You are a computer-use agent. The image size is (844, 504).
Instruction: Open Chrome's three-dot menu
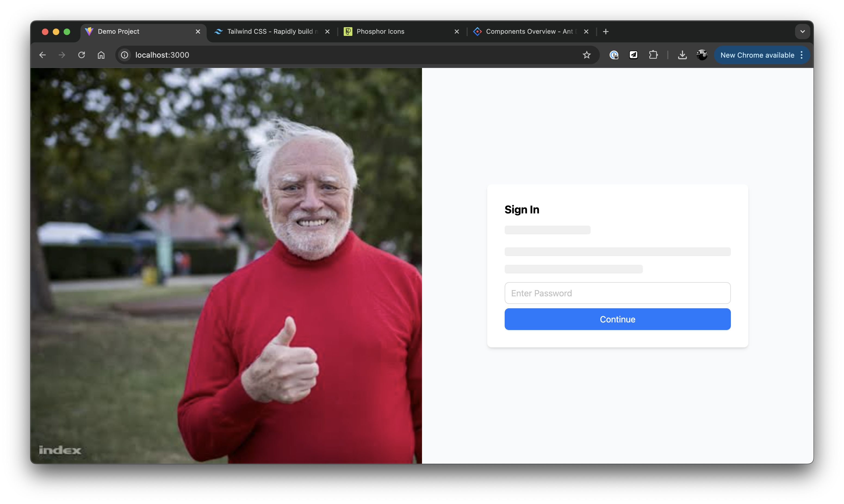802,55
